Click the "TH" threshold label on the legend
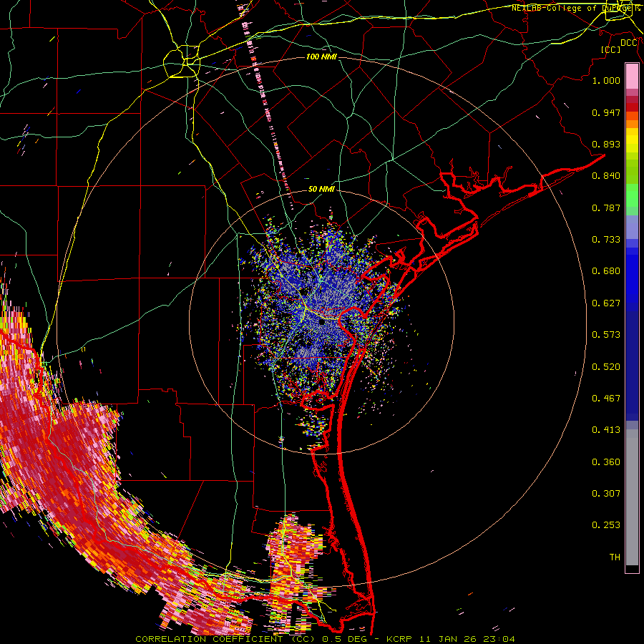Image resolution: width=644 pixels, height=644 pixels. [615, 557]
